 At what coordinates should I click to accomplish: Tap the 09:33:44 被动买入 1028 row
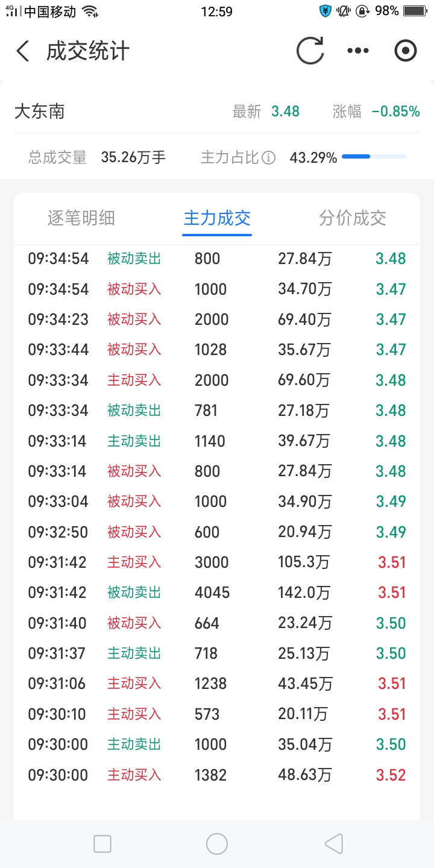217,350
